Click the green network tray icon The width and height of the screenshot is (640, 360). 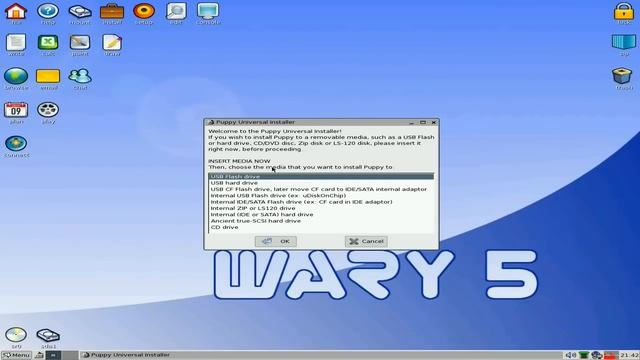584,356
